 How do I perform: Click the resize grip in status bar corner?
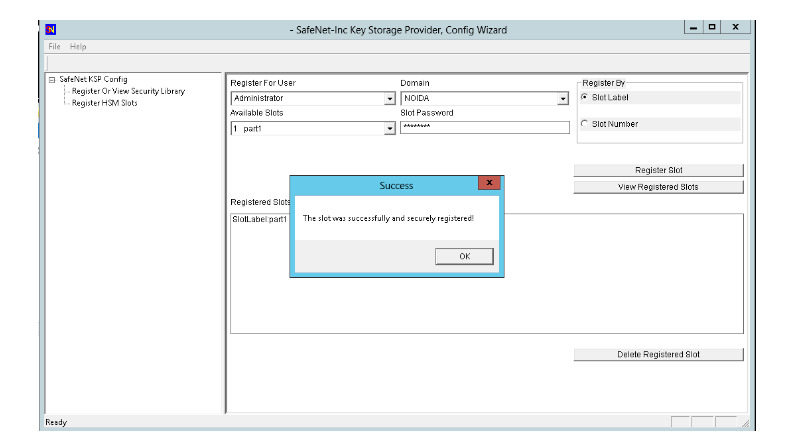coord(745,423)
